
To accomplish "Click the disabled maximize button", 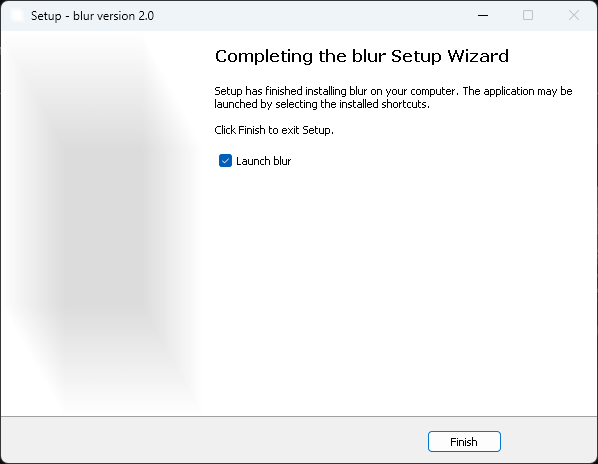I will [528, 16].
